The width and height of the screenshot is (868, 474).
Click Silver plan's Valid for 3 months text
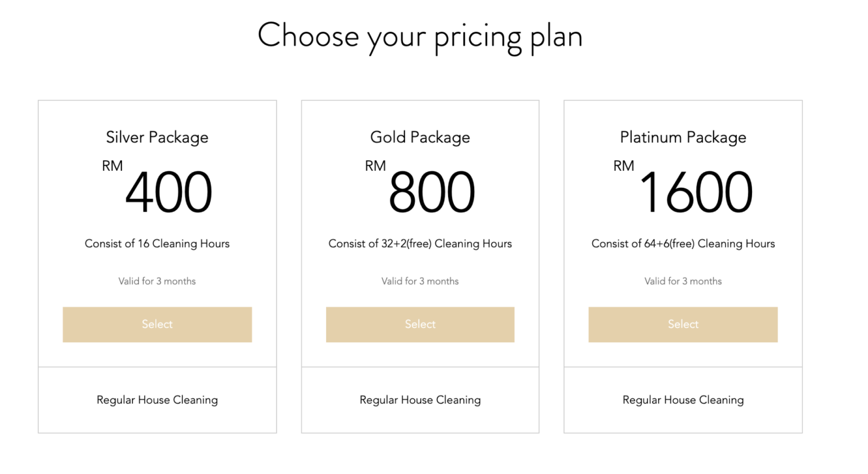pos(157,281)
